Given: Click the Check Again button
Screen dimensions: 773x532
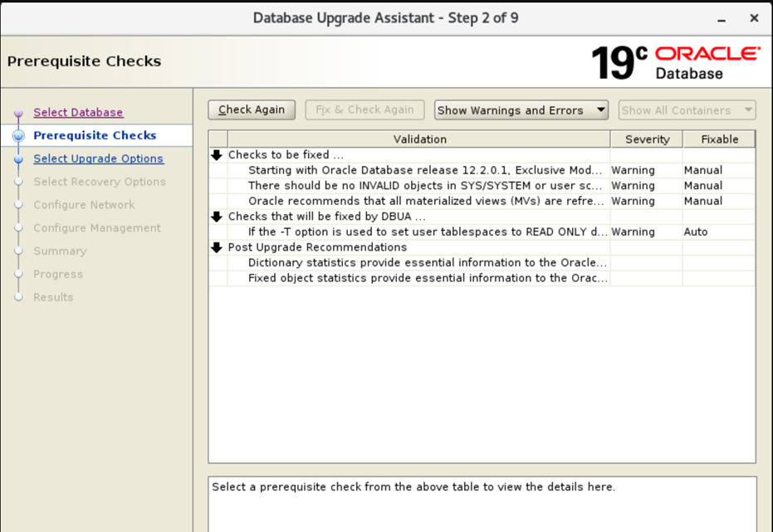Looking at the screenshot, I should [x=252, y=110].
